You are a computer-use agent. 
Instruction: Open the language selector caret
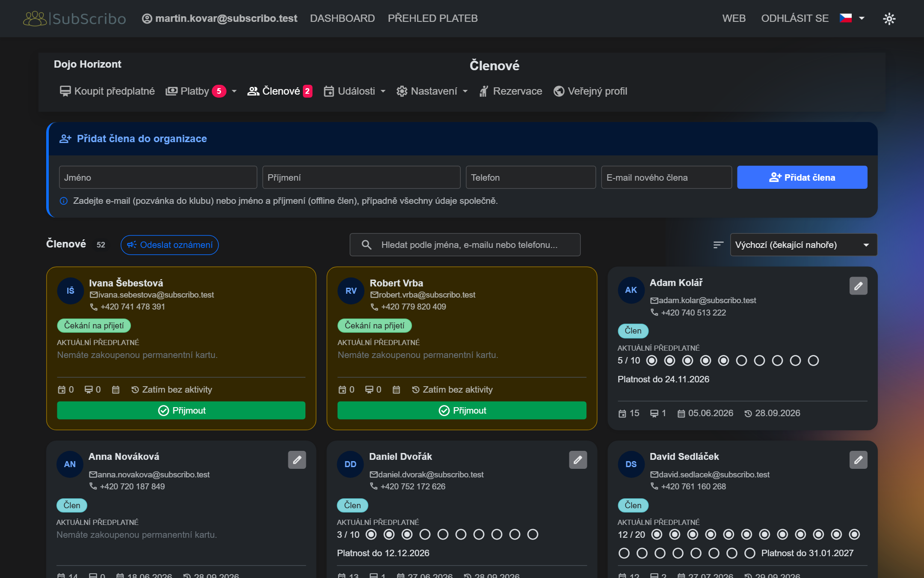pos(862,18)
